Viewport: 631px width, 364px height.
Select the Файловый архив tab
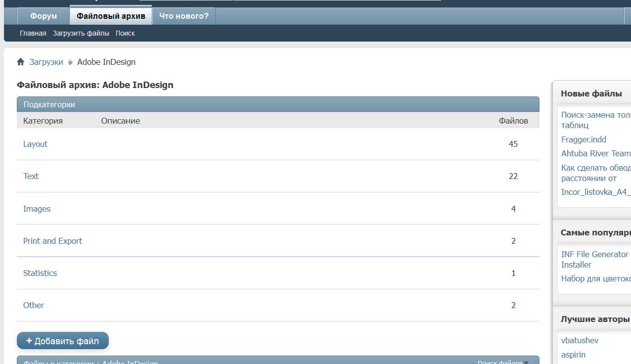pos(111,16)
